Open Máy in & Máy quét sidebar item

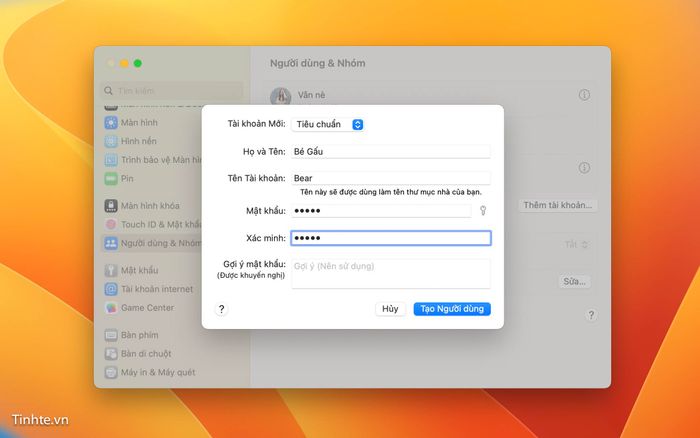pos(152,372)
